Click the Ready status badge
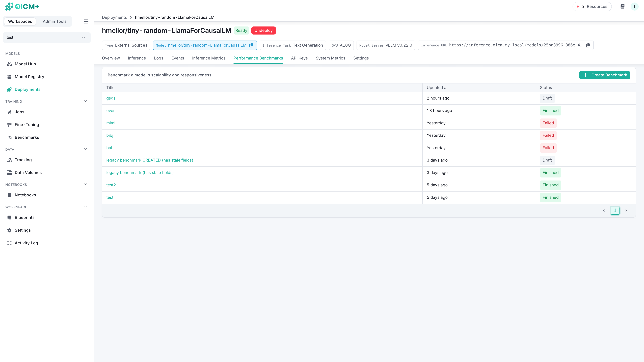Viewport: 644px width, 362px height. (241, 31)
